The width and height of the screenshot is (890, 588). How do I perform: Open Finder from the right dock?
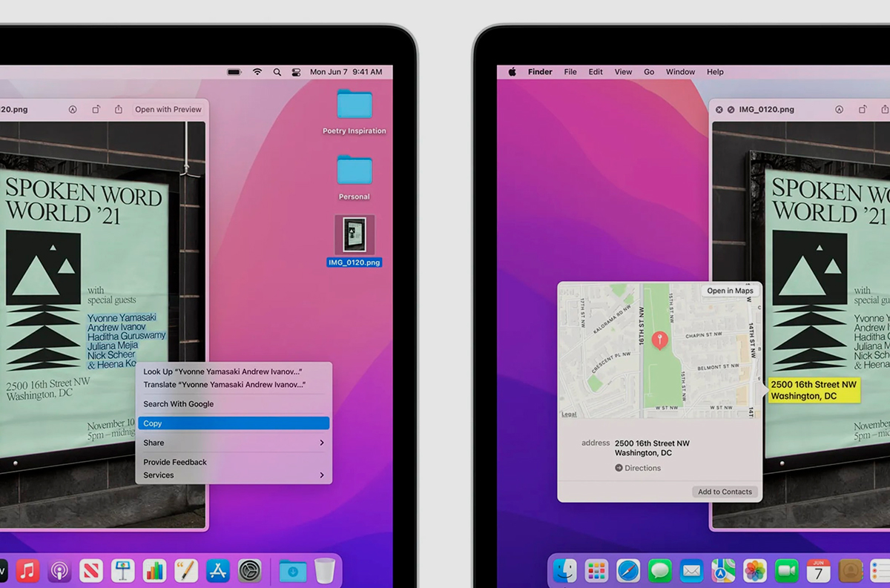(565, 570)
